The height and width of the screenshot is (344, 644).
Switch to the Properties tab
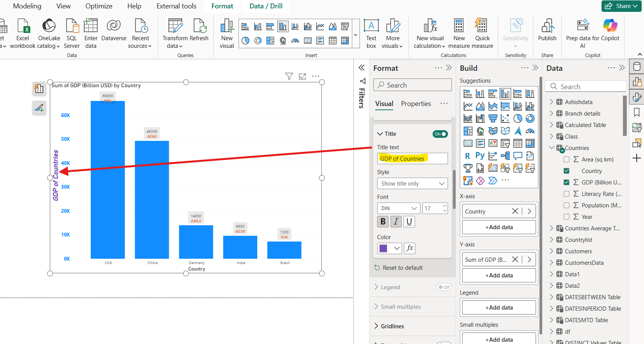click(416, 104)
